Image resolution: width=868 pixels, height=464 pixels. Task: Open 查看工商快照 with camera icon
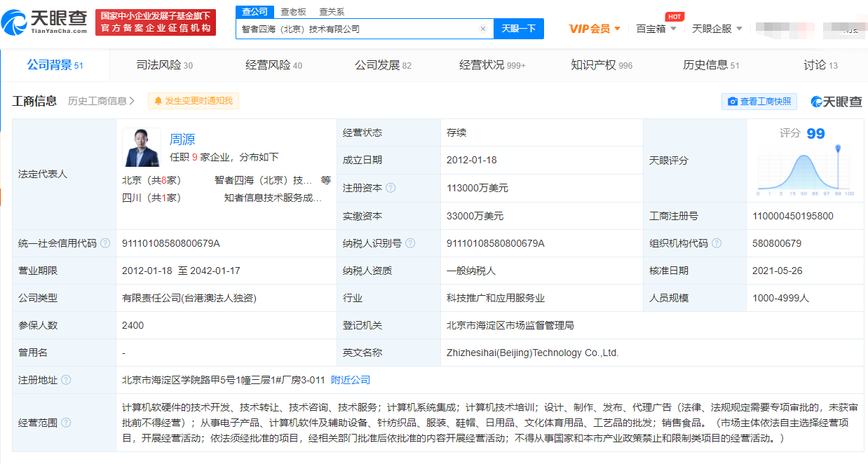pos(759,102)
